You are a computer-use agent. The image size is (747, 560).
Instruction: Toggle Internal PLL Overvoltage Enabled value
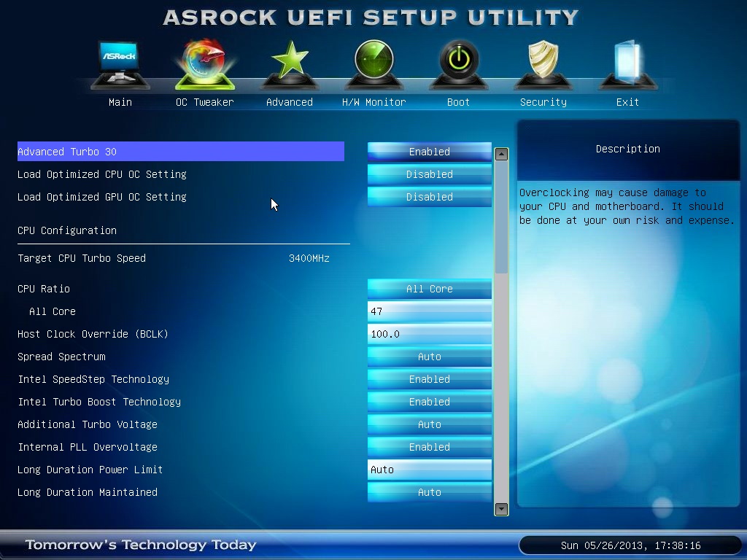click(429, 447)
